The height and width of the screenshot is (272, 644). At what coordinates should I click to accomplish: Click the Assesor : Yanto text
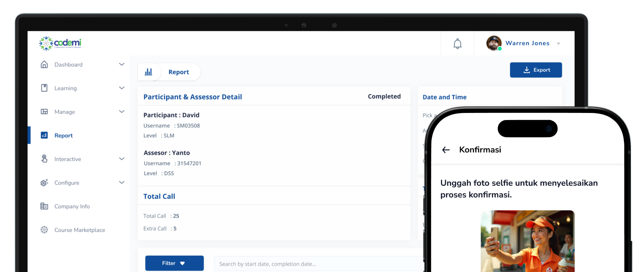pyautogui.click(x=167, y=153)
